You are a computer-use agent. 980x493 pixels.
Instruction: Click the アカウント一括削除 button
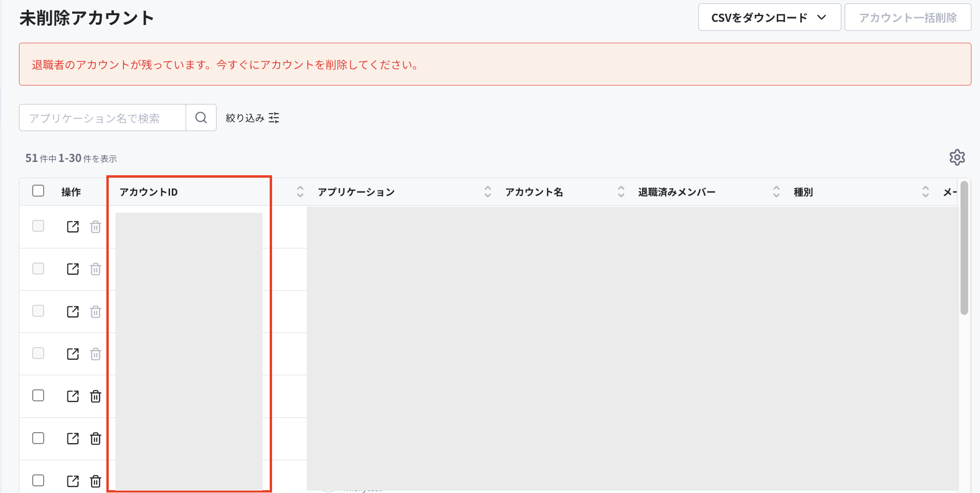[908, 18]
